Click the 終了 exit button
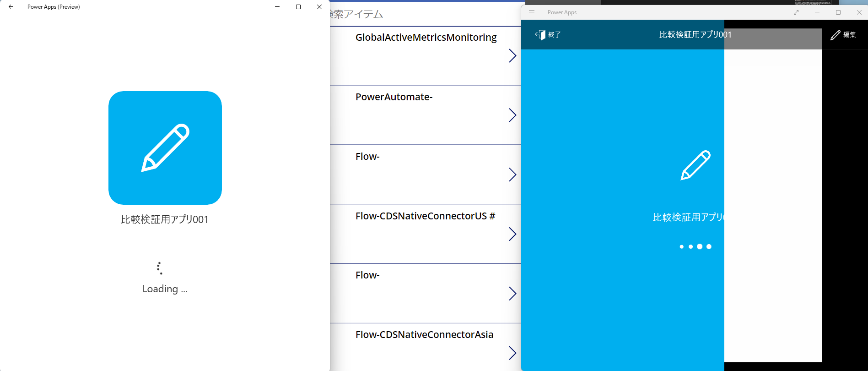 pyautogui.click(x=548, y=35)
